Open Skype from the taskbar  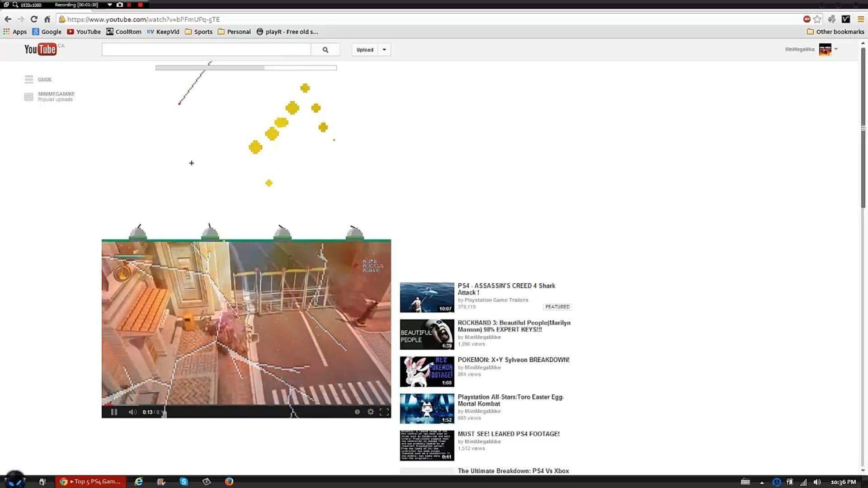[184, 482]
